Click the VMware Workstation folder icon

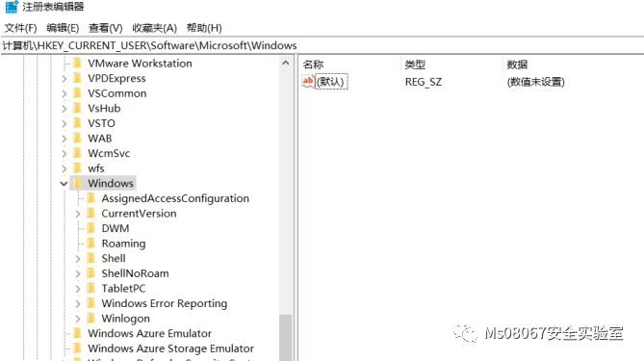pyautogui.click(x=77, y=64)
